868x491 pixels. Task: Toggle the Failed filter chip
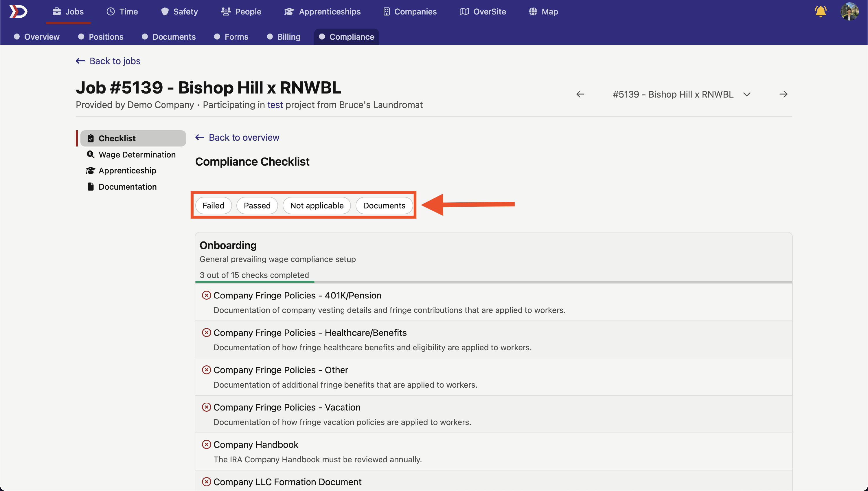[213, 206]
